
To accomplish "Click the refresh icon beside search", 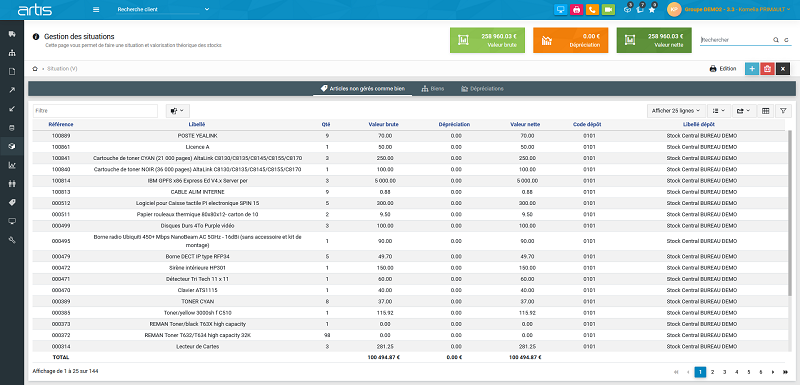I will [786, 40].
